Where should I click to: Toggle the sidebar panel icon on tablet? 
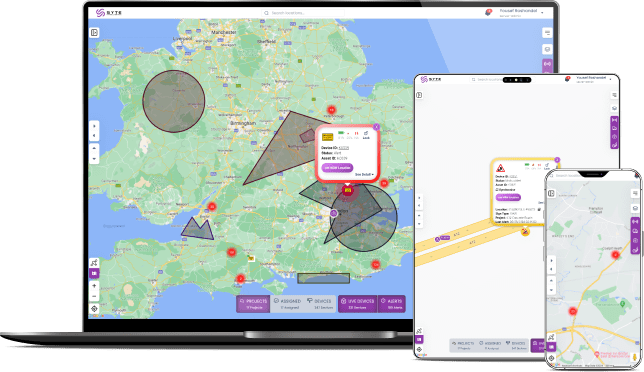(419, 95)
